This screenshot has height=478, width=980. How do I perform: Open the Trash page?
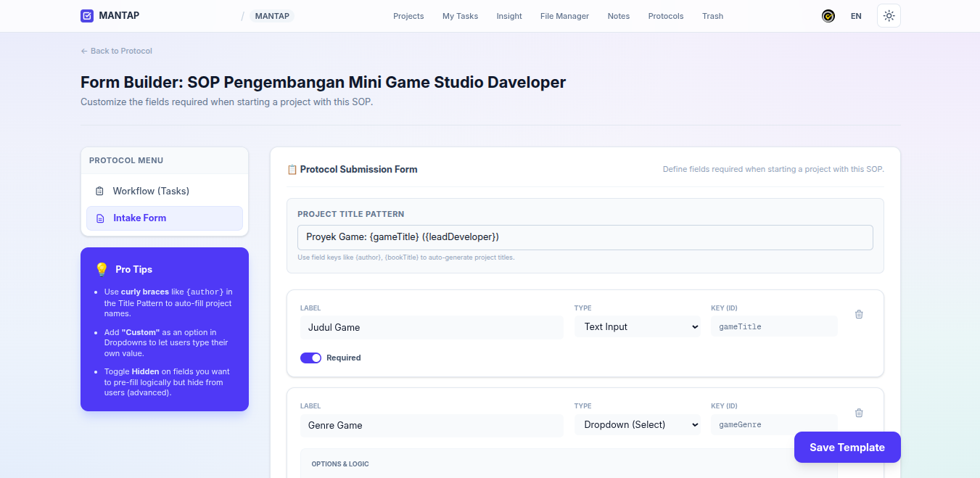712,16
